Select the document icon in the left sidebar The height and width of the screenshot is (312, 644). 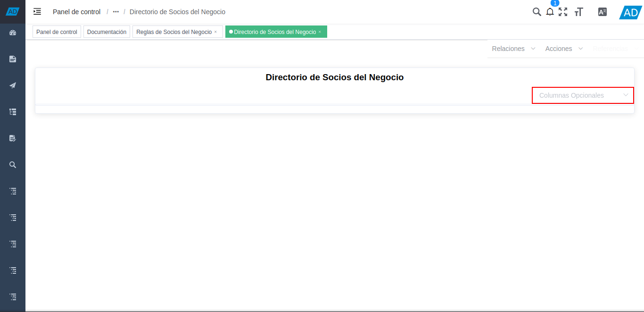[x=13, y=59]
